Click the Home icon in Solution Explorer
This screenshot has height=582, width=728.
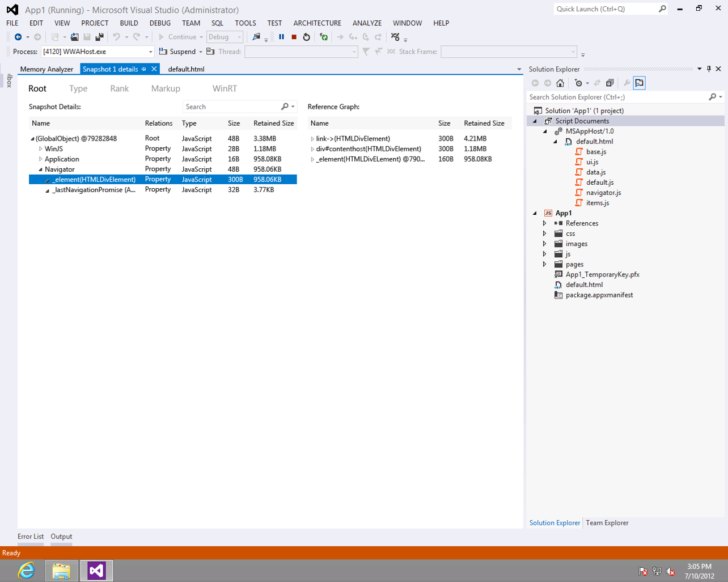coord(560,83)
